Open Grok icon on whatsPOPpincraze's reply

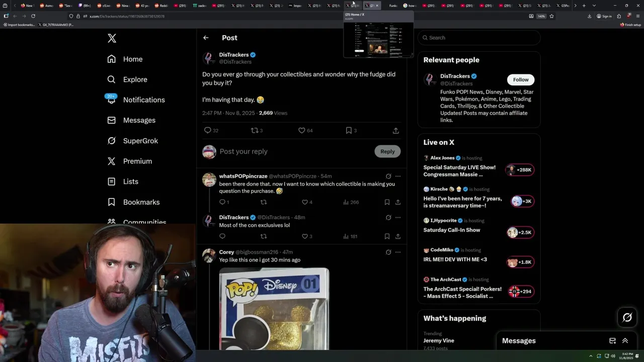pyautogui.click(x=388, y=176)
